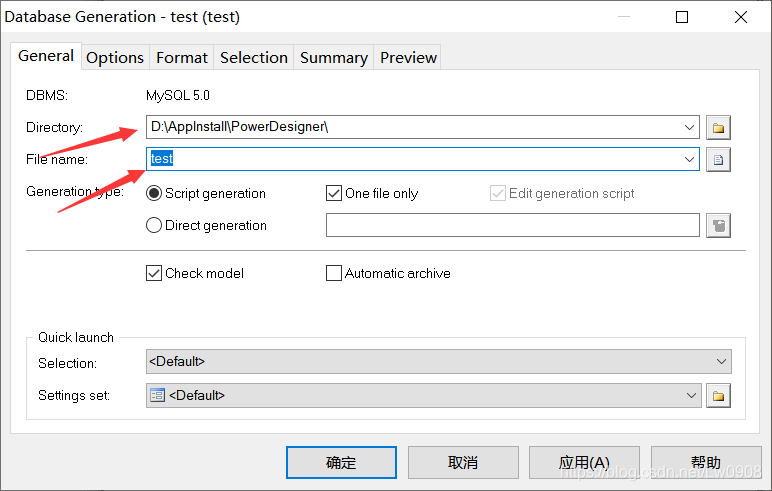Open the Settings set dropdown

(423, 395)
